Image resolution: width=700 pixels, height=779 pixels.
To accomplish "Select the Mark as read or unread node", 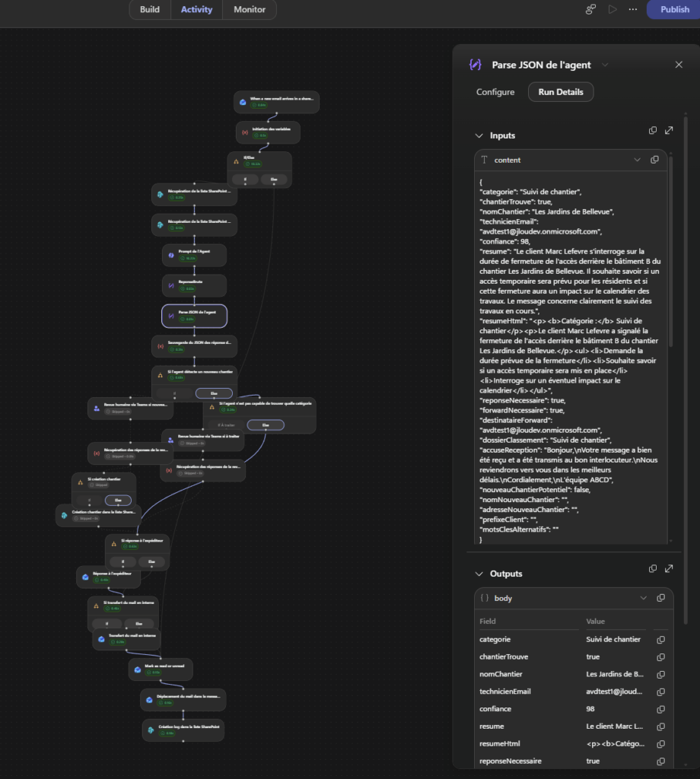I will pyautogui.click(x=161, y=669).
